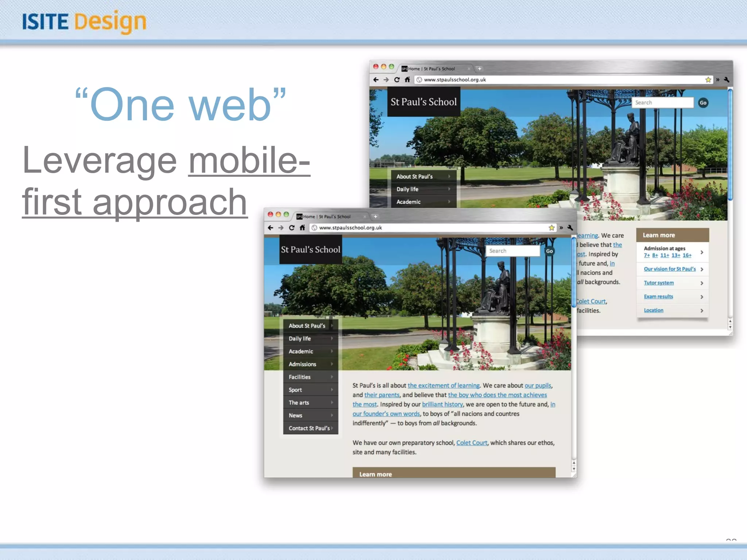747x560 pixels.
Task: Click the front window vertical scrollbar thumb
Action: (x=574, y=272)
